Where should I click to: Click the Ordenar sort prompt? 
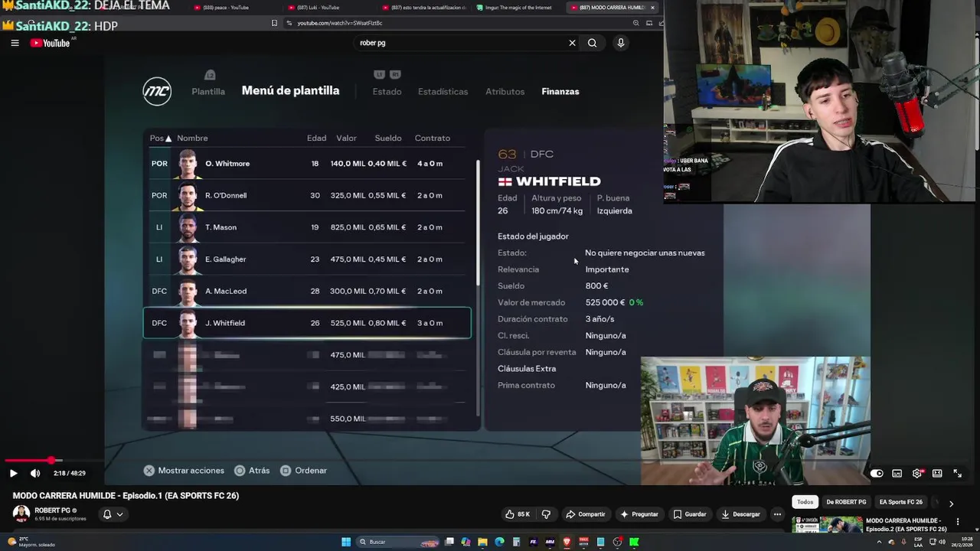pos(303,471)
